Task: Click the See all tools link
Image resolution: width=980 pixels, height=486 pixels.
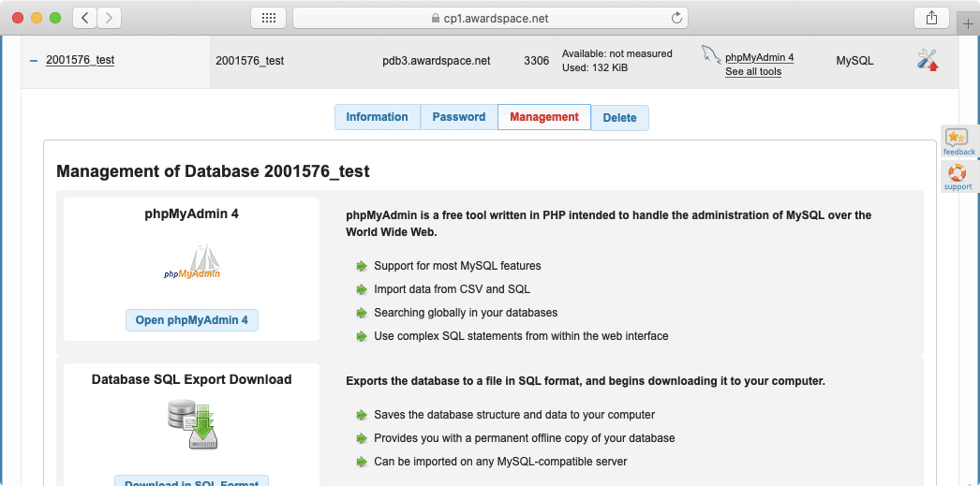Action: [x=753, y=72]
